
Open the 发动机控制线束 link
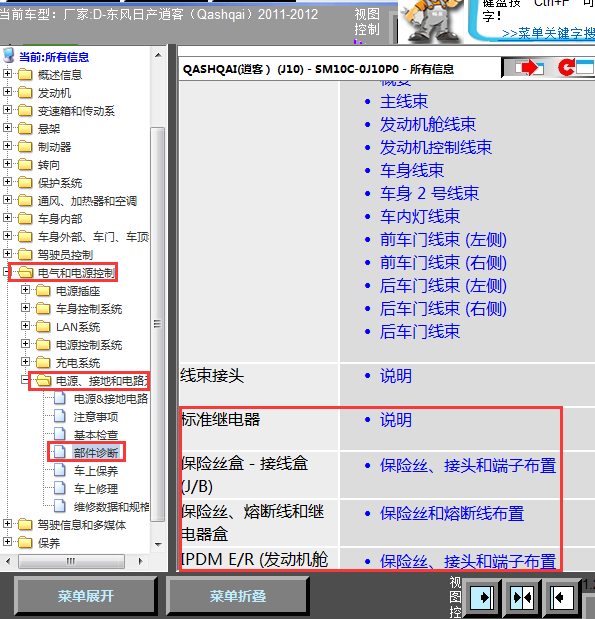pyautogui.click(x=436, y=147)
